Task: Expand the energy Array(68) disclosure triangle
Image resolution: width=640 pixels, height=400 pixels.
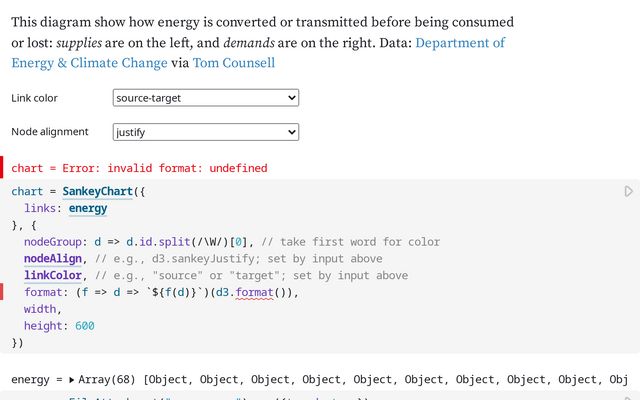Action: [72, 380]
